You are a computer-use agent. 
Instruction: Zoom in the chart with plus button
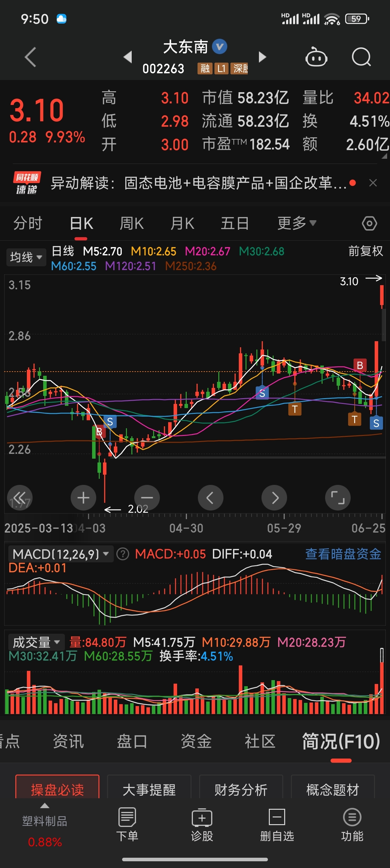[x=83, y=497]
